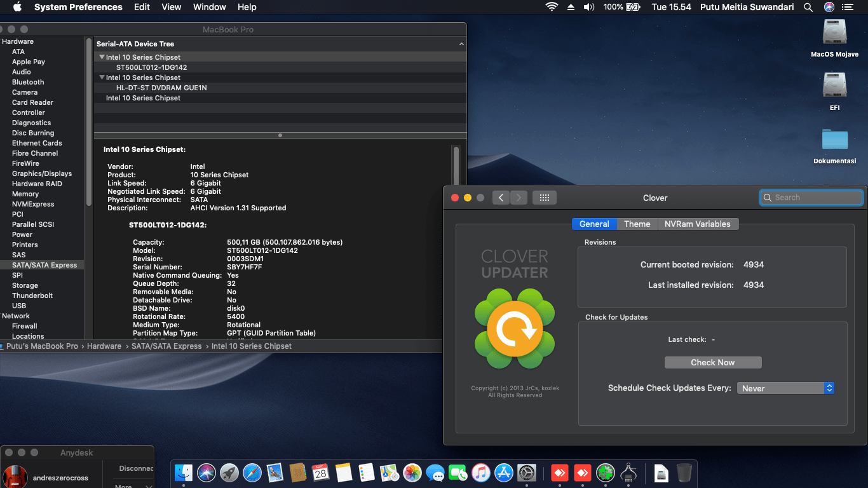Viewport: 868px width, 488px height.
Task: Open the Maps app from the Dock
Action: (x=389, y=473)
